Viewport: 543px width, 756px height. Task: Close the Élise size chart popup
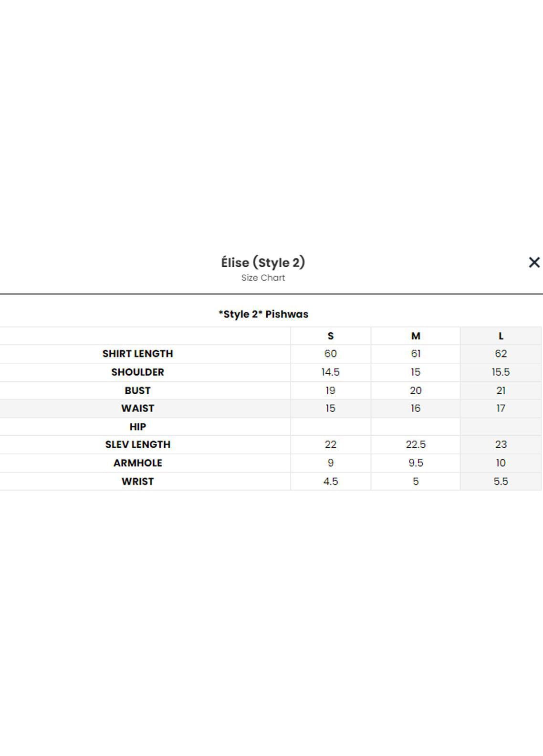coord(534,262)
